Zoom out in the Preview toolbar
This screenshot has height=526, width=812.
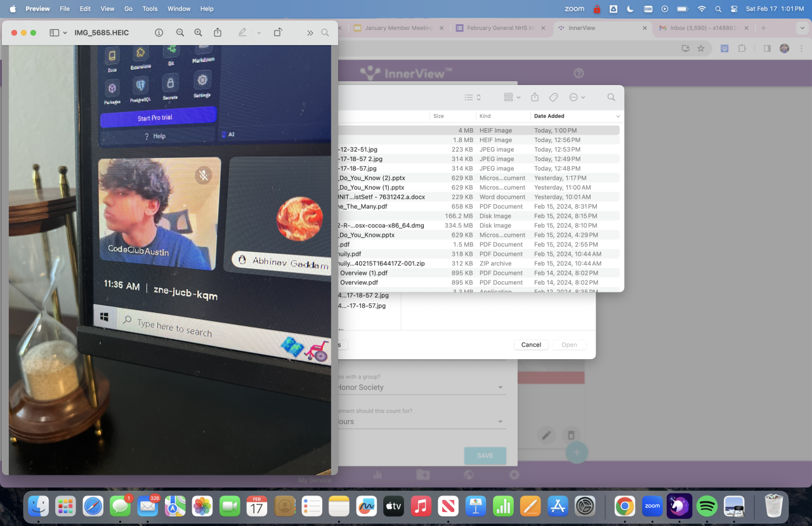180,32
